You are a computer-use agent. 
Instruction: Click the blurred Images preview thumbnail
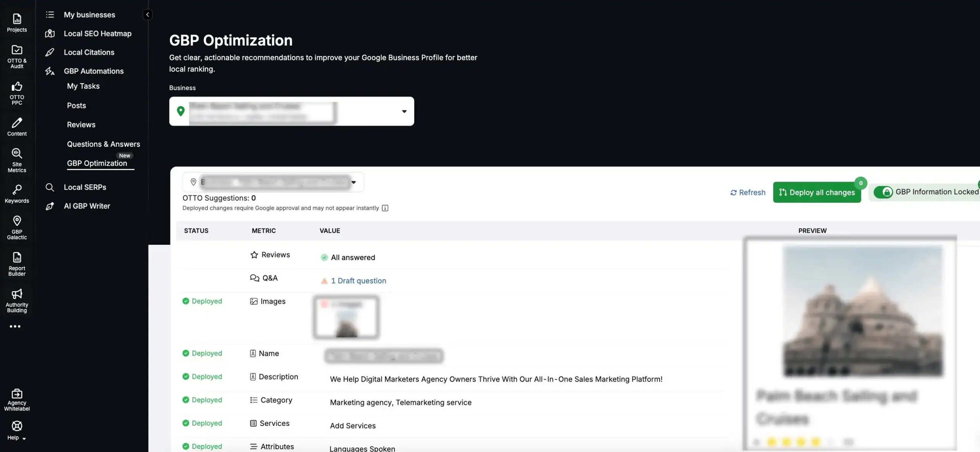tap(346, 318)
